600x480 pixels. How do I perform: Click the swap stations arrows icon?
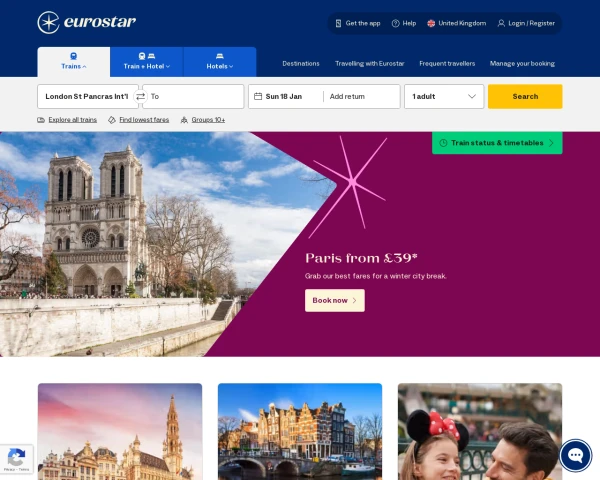[x=140, y=96]
